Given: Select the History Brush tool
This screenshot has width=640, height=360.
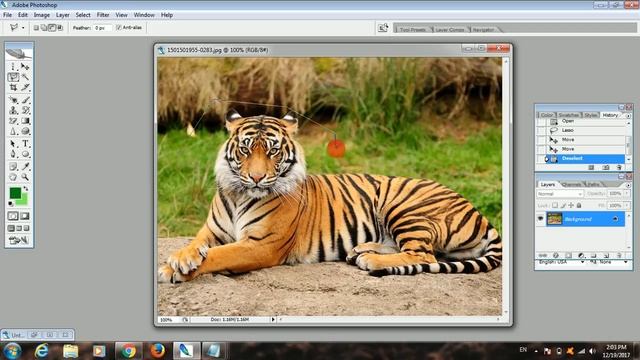Looking at the screenshot, I should tap(25, 110).
